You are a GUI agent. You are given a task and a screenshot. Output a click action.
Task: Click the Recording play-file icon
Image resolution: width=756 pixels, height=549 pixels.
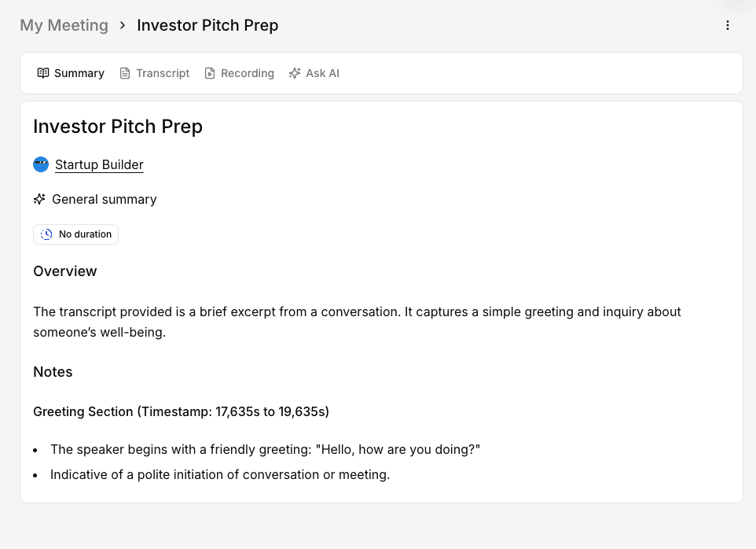click(x=210, y=73)
